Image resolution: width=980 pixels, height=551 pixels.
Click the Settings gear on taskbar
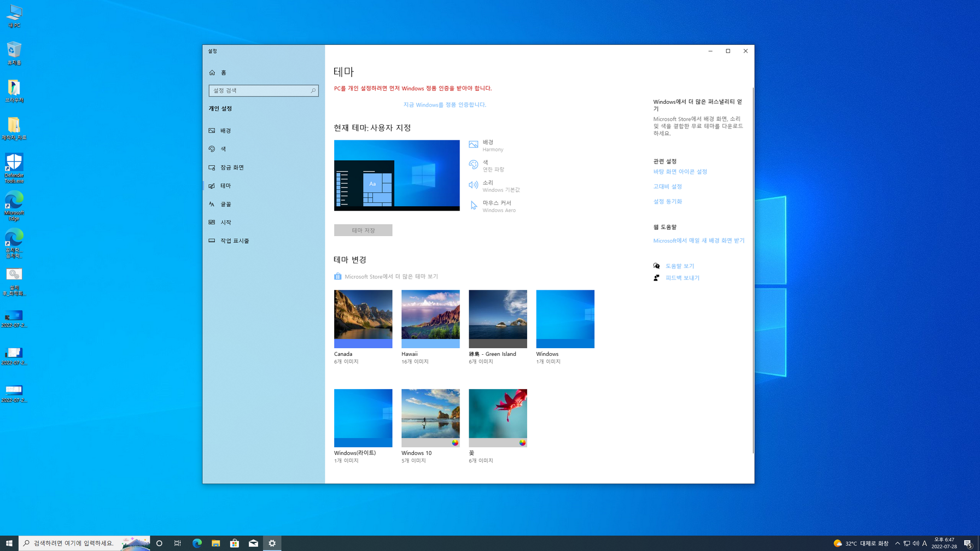coord(272,543)
